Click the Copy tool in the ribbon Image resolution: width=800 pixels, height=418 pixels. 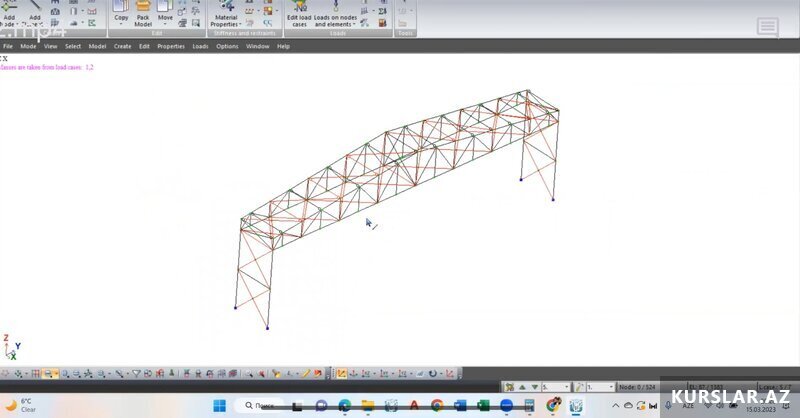[x=121, y=11]
